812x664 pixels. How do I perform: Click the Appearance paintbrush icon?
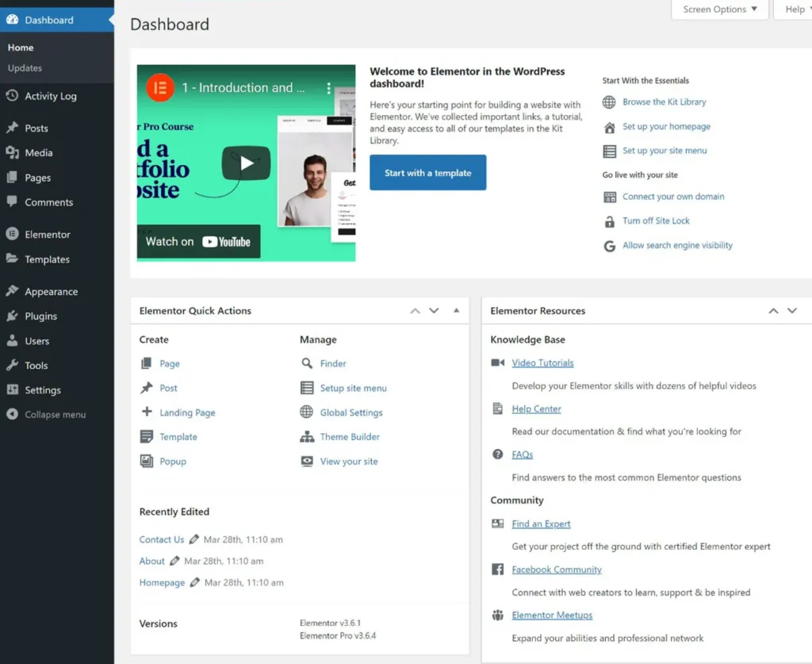[13, 291]
